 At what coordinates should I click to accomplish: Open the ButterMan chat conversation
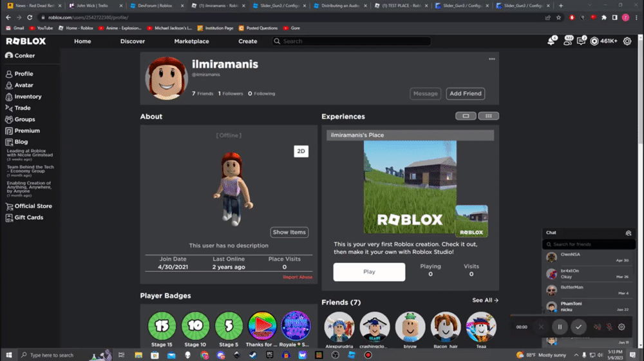point(589,290)
